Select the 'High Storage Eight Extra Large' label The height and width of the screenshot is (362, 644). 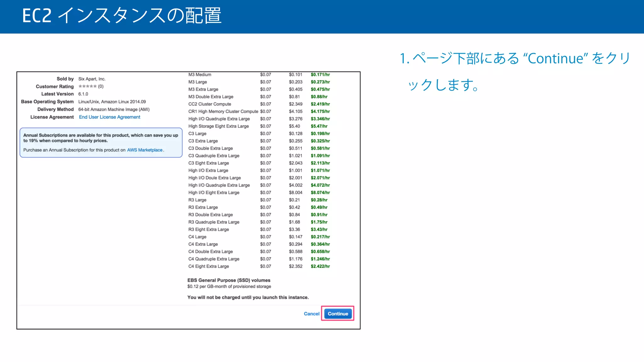click(x=219, y=126)
